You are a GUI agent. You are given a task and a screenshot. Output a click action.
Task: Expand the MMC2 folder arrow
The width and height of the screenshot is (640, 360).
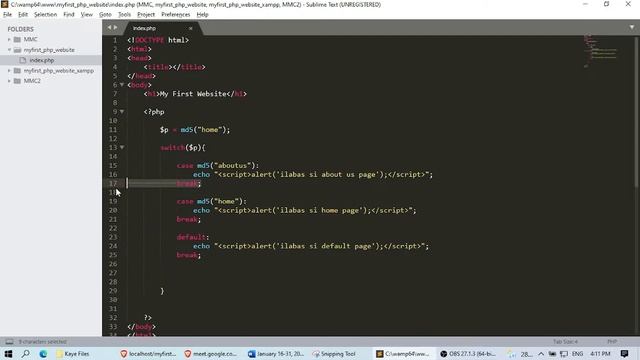pyautogui.click(x=9, y=81)
